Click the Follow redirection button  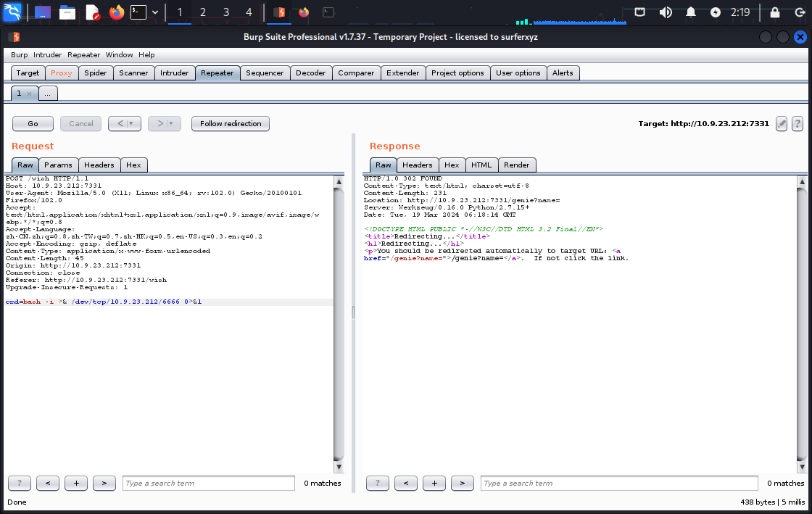coord(231,123)
